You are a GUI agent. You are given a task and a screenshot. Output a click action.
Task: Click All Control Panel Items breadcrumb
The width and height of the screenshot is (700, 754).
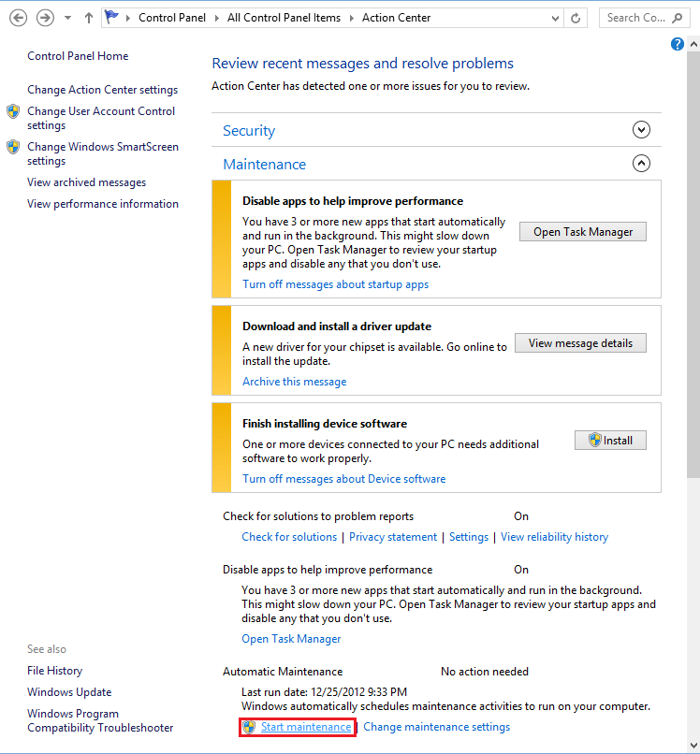[284, 18]
